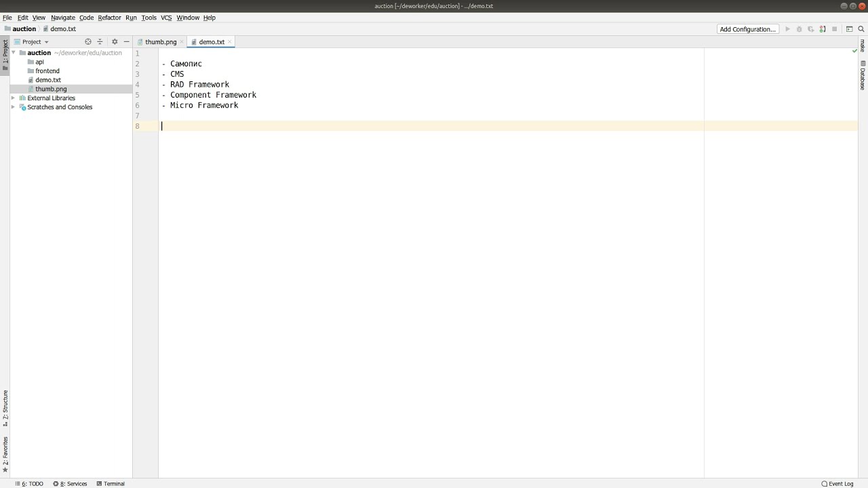The height and width of the screenshot is (488, 868).
Task: Open the Run menu
Action: pyautogui.click(x=131, y=18)
